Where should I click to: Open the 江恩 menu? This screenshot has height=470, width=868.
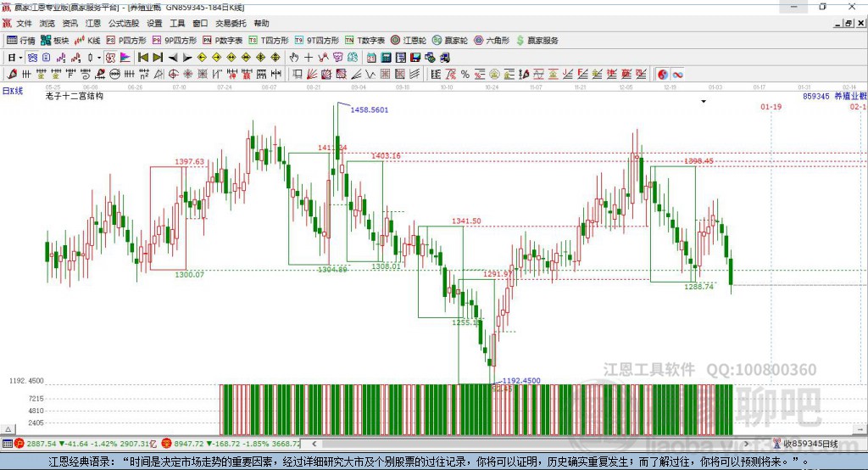[x=93, y=23]
